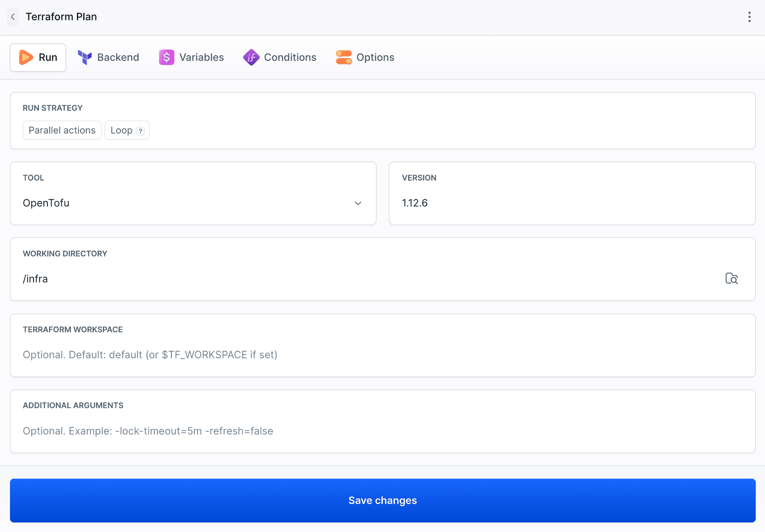
Task: Click the TERRAFORM WORKSPACE label
Action: (x=73, y=330)
